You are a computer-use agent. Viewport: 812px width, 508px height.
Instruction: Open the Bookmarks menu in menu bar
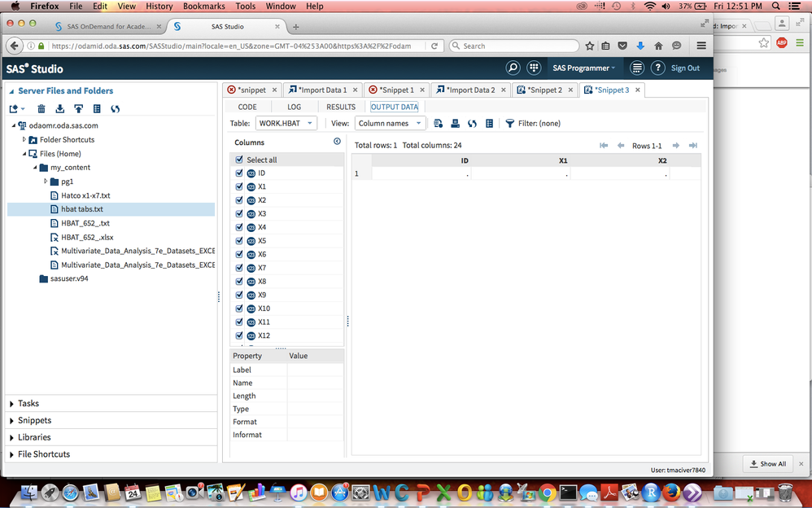[204, 7]
